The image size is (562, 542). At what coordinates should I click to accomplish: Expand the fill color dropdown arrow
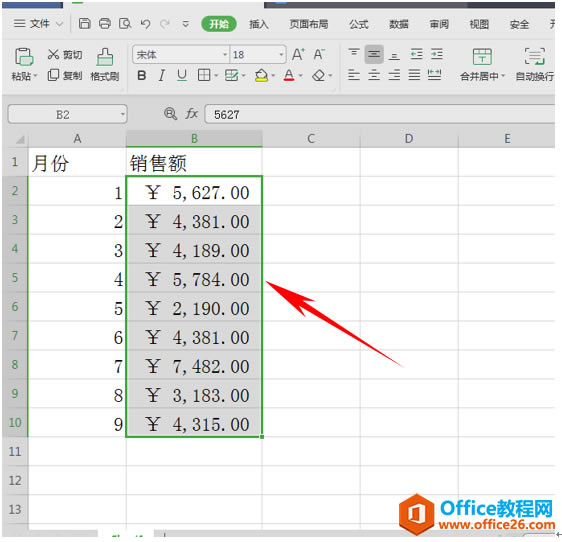(x=273, y=76)
